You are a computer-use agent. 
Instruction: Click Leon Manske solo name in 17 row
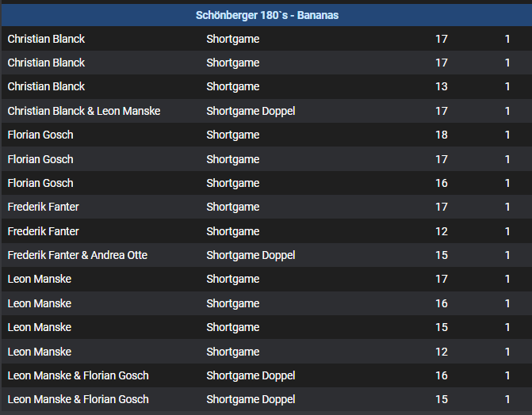click(x=40, y=279)
